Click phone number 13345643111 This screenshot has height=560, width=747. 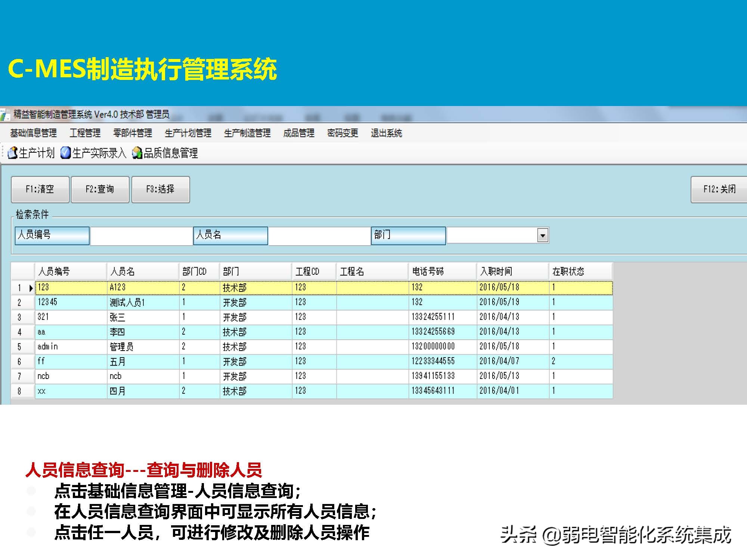click(443, 391)
